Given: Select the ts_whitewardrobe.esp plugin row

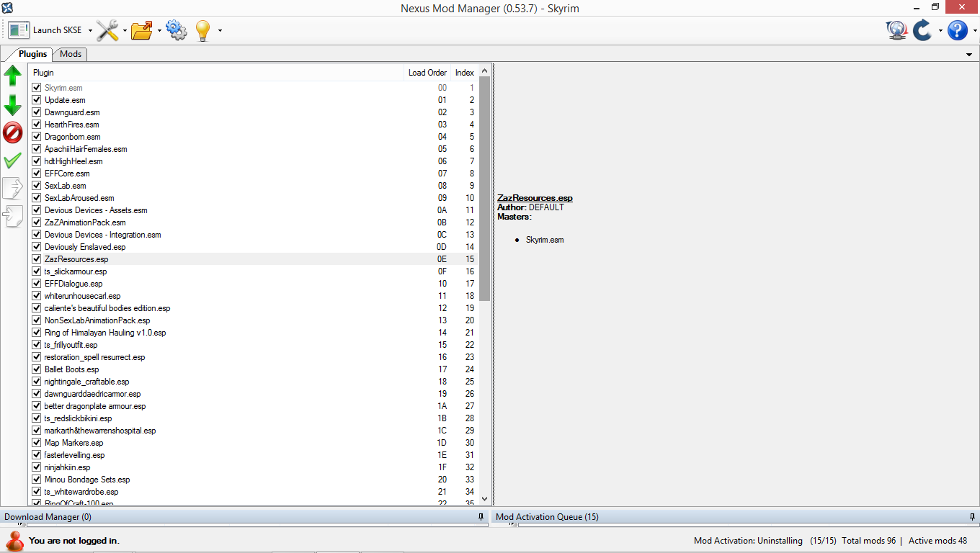Looking at the screenshot, I should point(254,492).
